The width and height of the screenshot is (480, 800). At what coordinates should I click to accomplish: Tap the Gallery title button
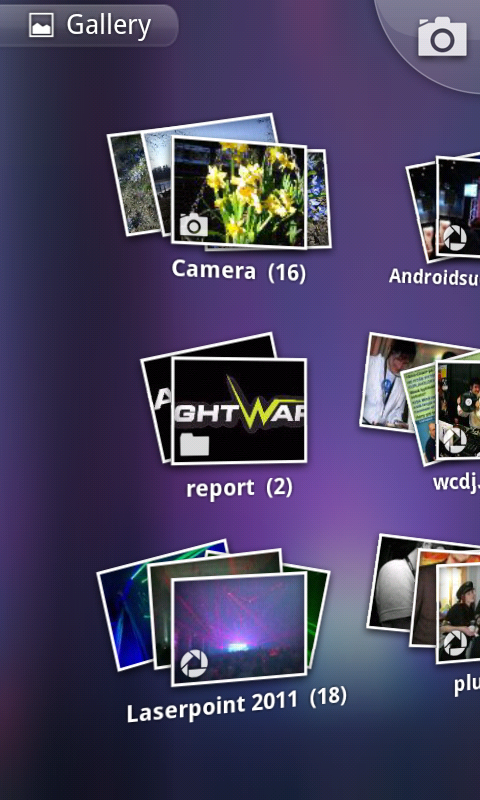click(89, 25)
